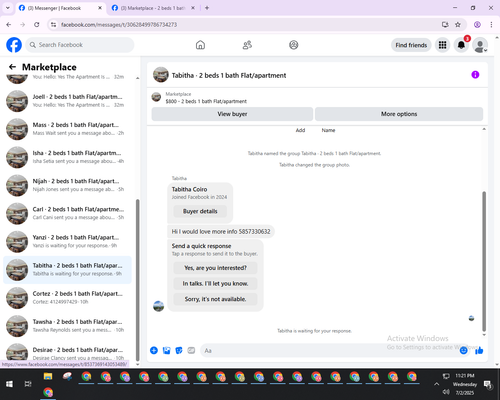
Task: Open the Cortez conversation
Action: click(67, 298)
